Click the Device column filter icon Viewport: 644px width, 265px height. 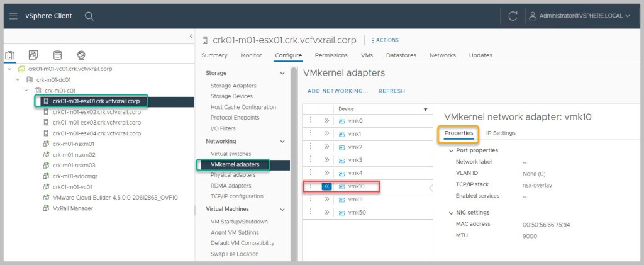pos(425,110)
